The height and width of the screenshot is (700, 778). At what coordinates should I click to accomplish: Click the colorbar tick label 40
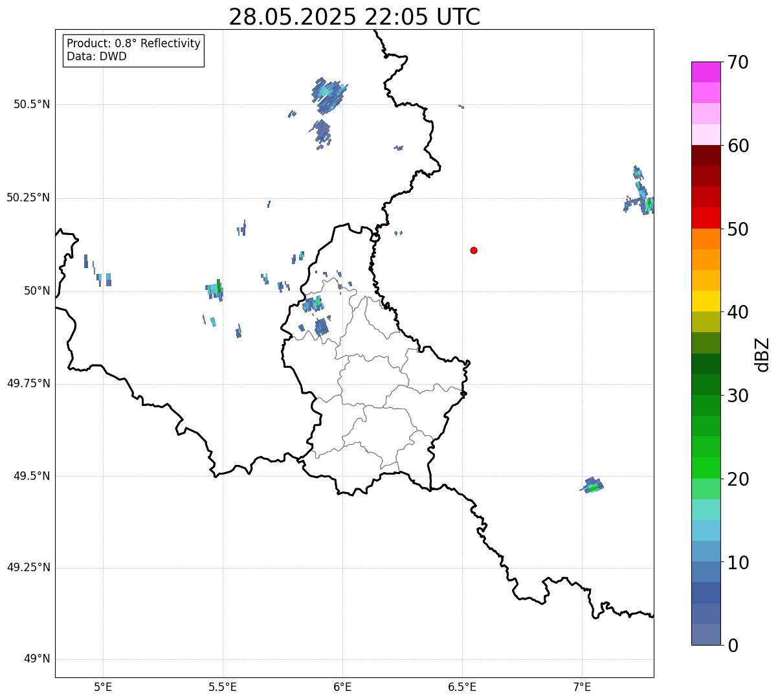[x=738, y=312]
